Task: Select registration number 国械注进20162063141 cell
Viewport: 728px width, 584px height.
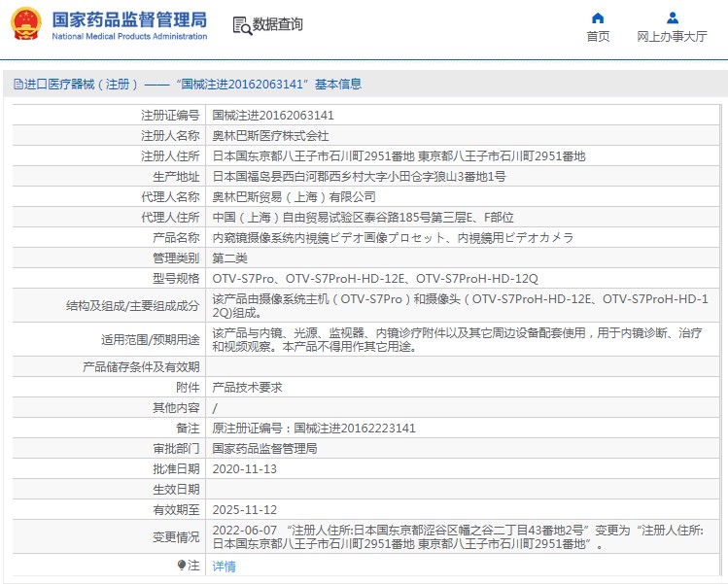Action: [x=273, y=115]
